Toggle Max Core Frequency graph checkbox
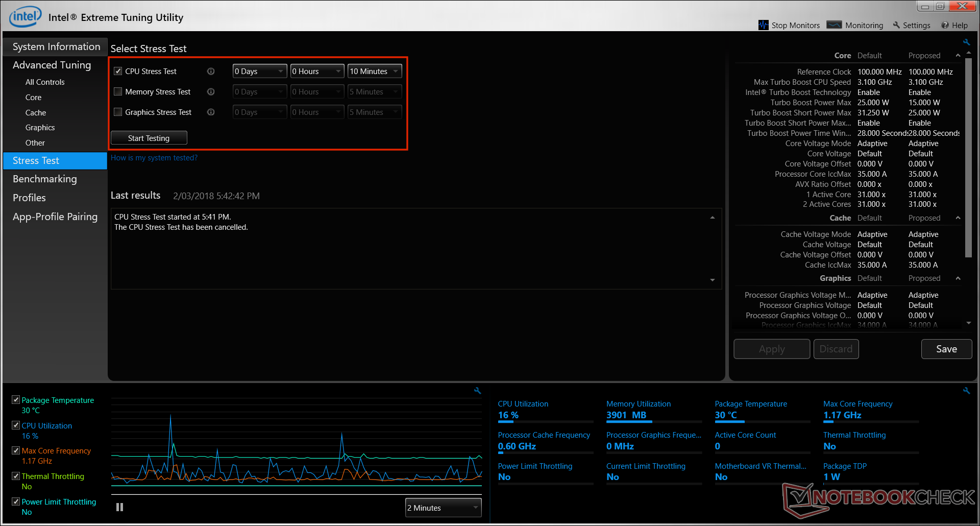The height and width of the screenshot is (526, 980). click(16, 450)
